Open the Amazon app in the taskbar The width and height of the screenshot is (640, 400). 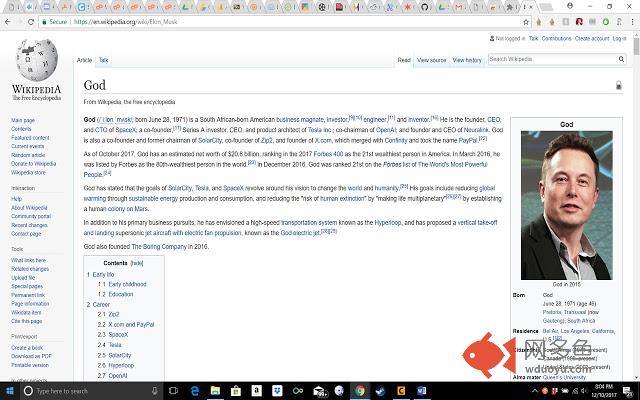click(256, 391)
